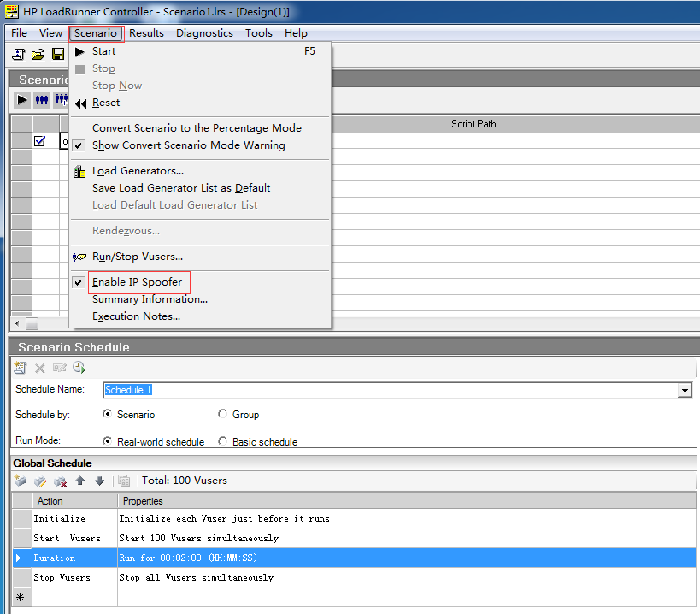The image size is (700, 614).
Task: Click the Load Generators menu icon
Action: [79, 172]
